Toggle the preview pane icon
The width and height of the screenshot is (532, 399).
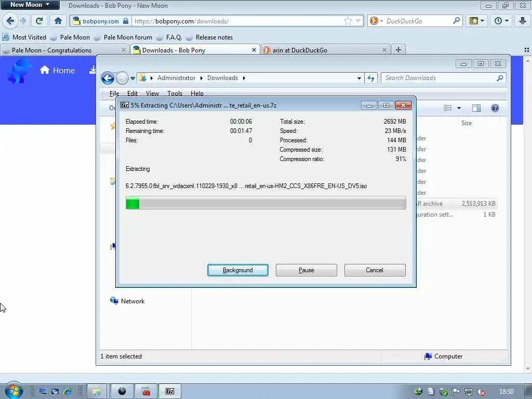pyautogui.click(x=476, y=108)
